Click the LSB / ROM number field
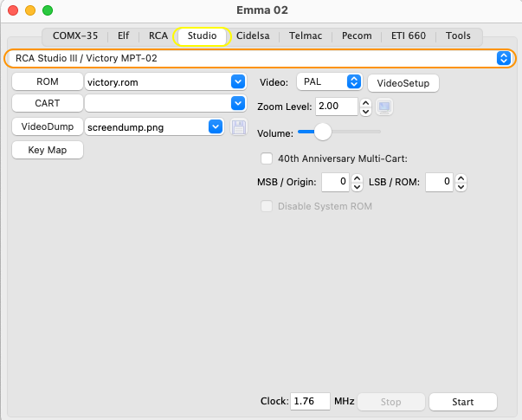This screenshot has width=522, height=420. (439, 182)
